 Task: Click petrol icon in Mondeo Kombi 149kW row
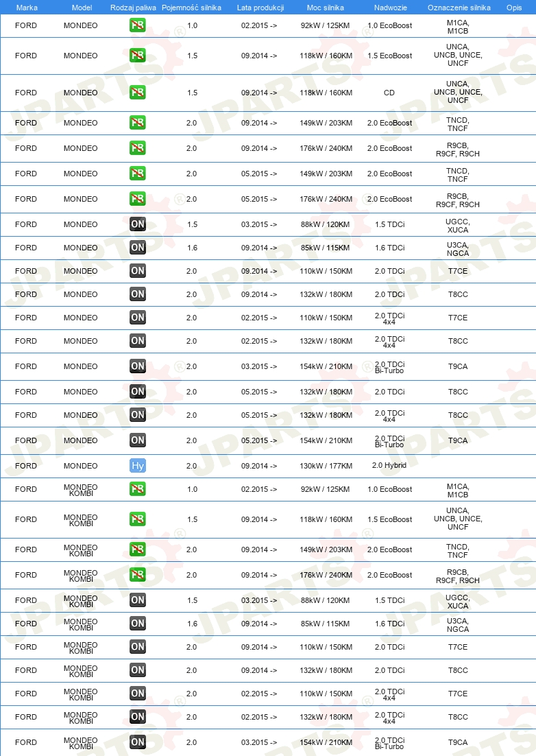pos(138,550)
